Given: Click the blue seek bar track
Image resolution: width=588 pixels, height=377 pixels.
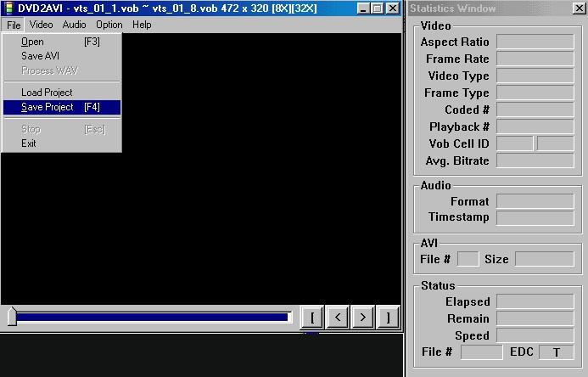Looking at the screenshot, I should pyautogui.click(x=152, y=318).
